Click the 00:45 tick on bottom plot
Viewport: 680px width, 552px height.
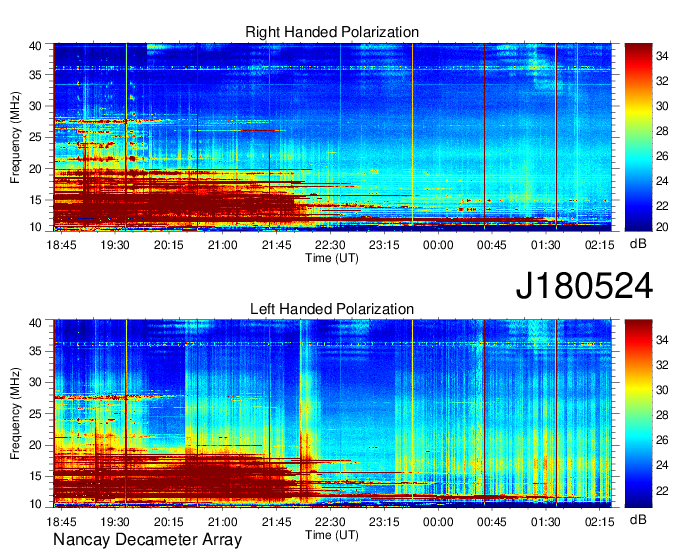pos(492,522)
